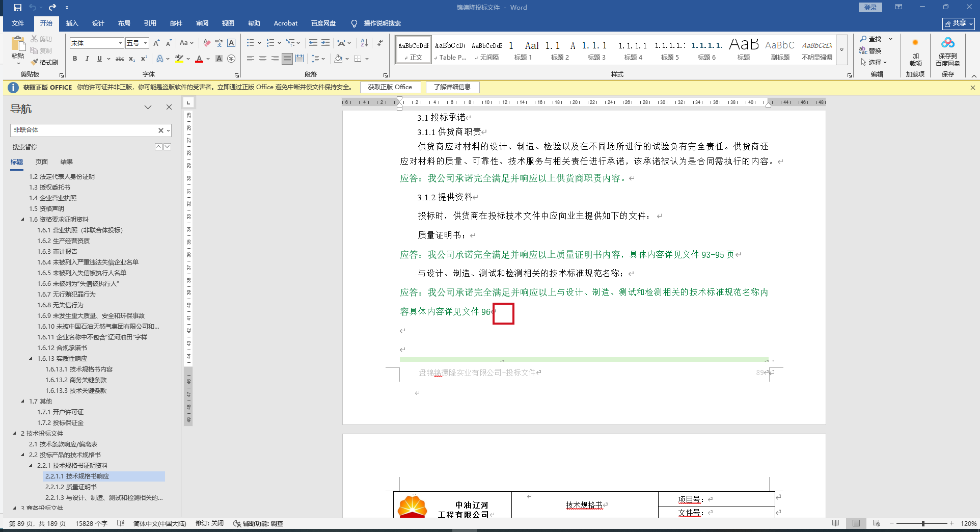This screenshot has height=532, width=980.
Task: Dismiss the yellow Office license notification bar
Action: (972, 88)
